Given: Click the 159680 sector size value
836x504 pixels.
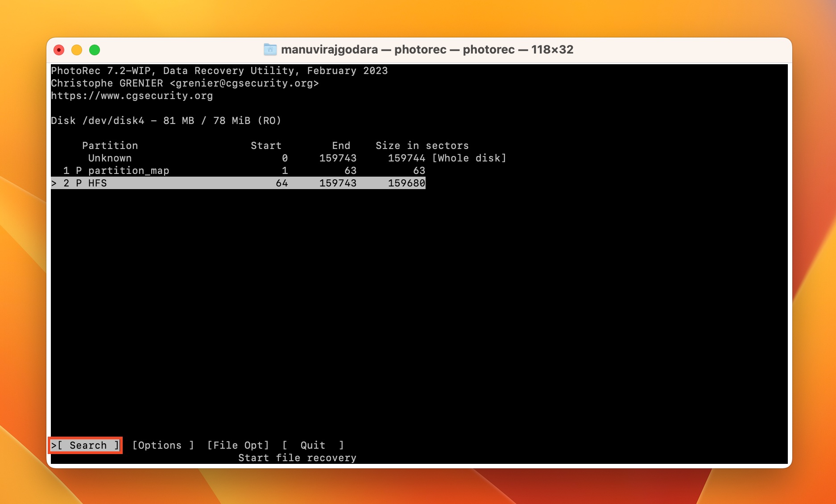Looking at the screenshot, I should pos(406,183).
